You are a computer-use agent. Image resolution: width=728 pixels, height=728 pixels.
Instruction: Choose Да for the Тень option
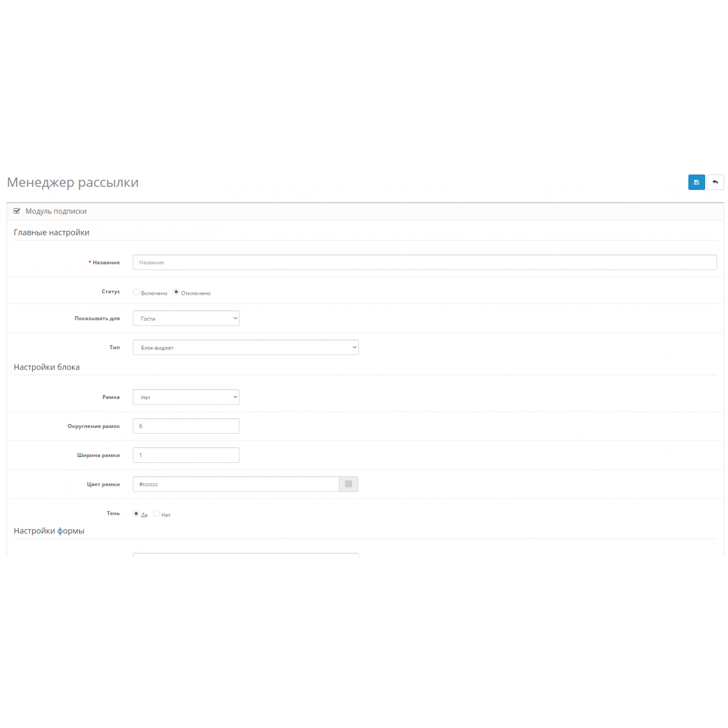(136, 514)
